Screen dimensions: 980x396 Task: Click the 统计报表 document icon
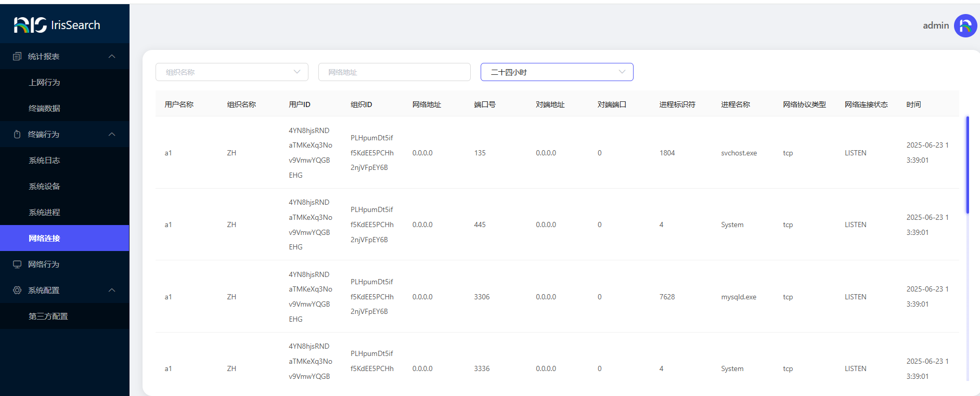click(17, 56)
